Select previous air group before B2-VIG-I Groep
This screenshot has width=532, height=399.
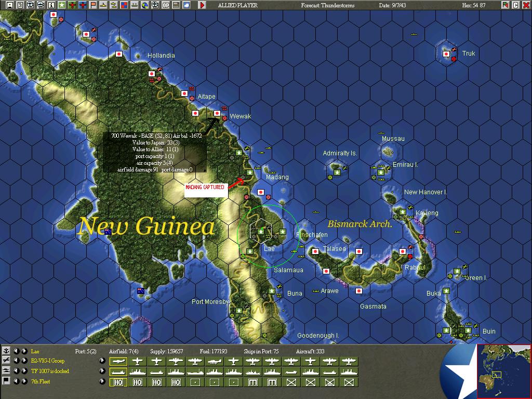[x=16, y=361]
